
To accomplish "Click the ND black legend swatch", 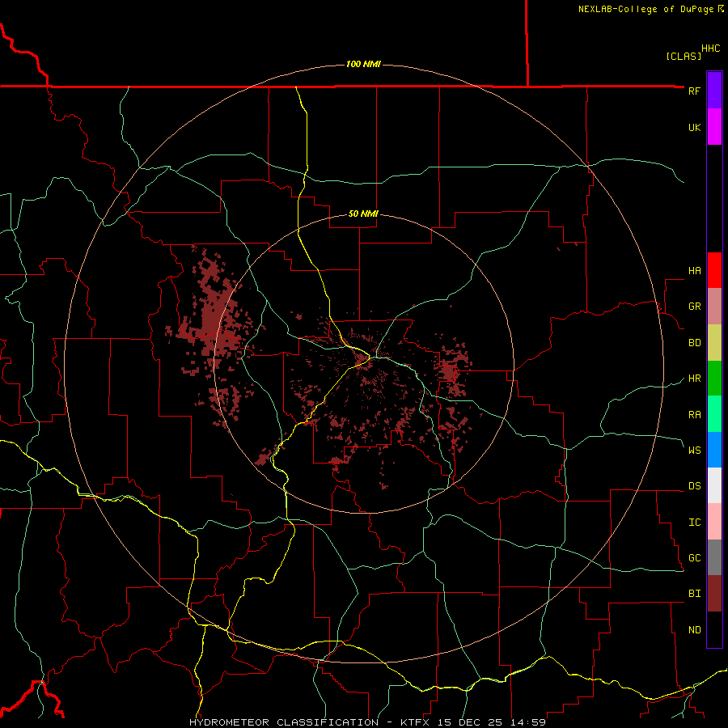I will pos(714,629).
